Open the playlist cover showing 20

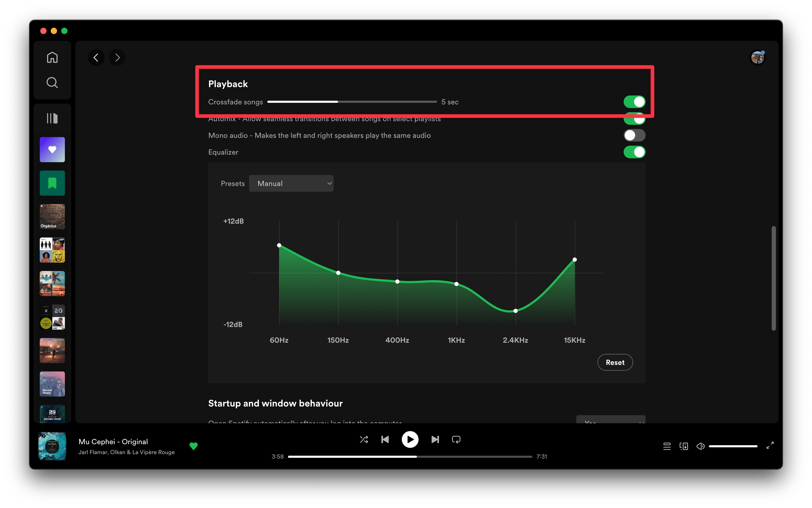(x=52, y=317)
